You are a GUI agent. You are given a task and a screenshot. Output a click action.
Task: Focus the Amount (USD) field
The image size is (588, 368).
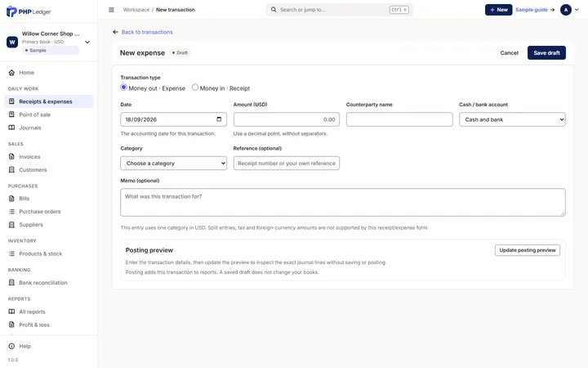point(287,119)
